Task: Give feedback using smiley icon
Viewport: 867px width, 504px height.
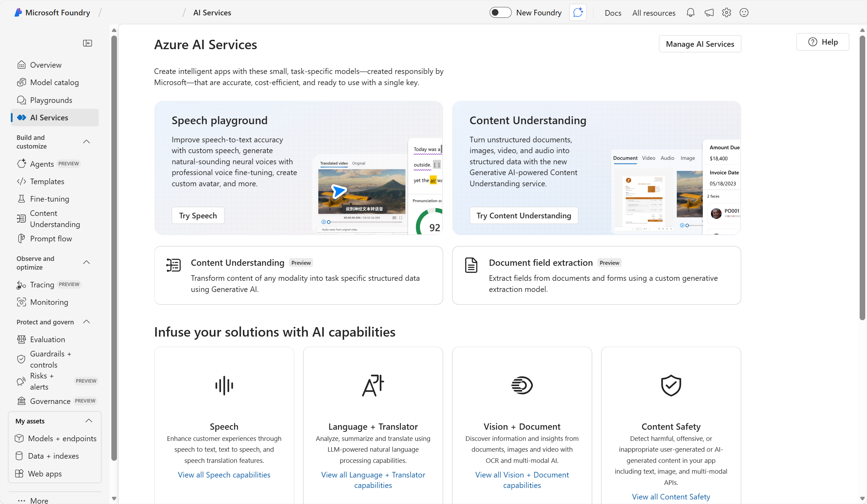Action: coord(744,13)
